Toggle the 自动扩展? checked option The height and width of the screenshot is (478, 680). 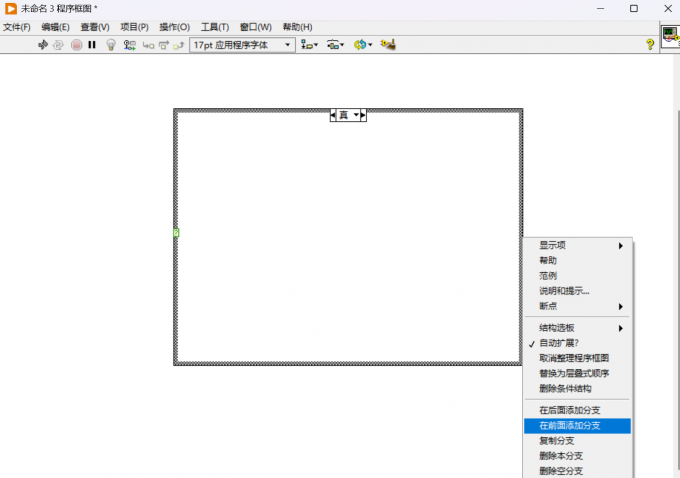(577, 343)
